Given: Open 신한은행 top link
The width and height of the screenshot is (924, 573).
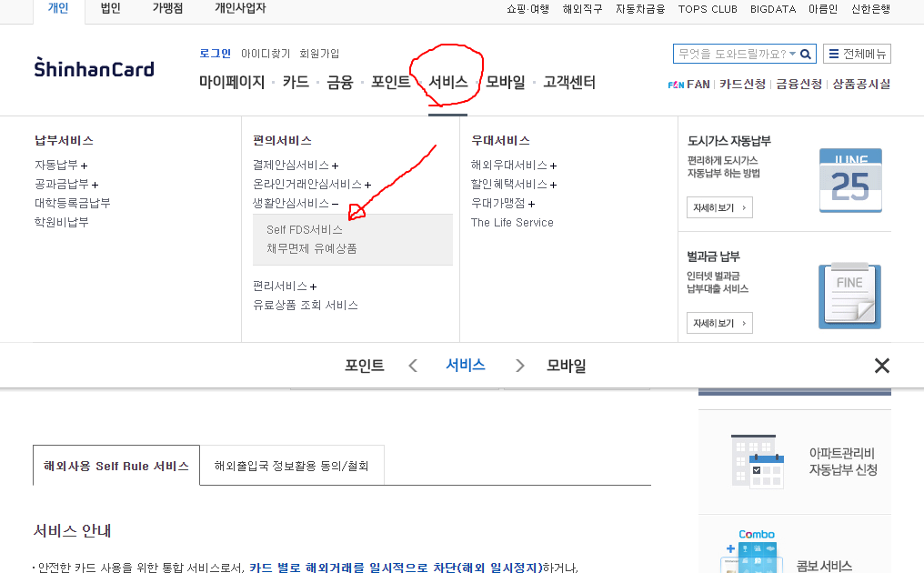Looking at the screenshot, I should pos(871,9).
